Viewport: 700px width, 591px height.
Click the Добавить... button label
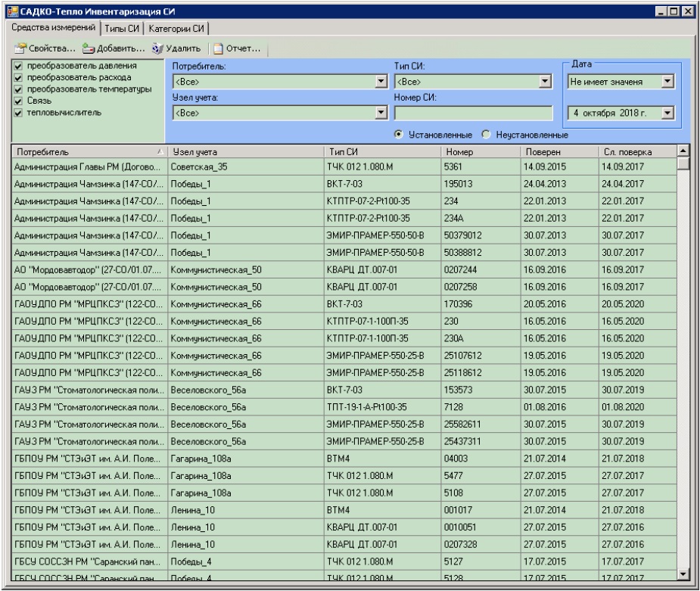point(121,48)
